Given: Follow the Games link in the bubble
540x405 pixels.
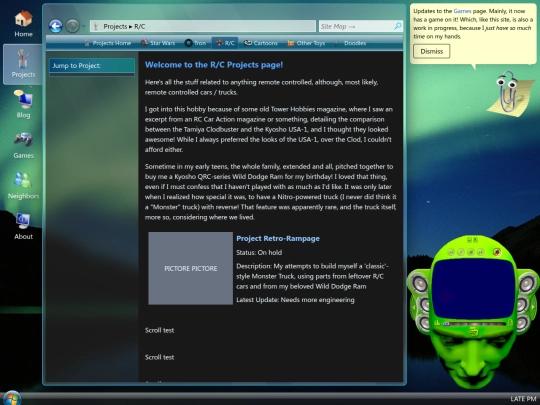Looking at the screenshot, I should pyautogui.click(x=462, y=11).
